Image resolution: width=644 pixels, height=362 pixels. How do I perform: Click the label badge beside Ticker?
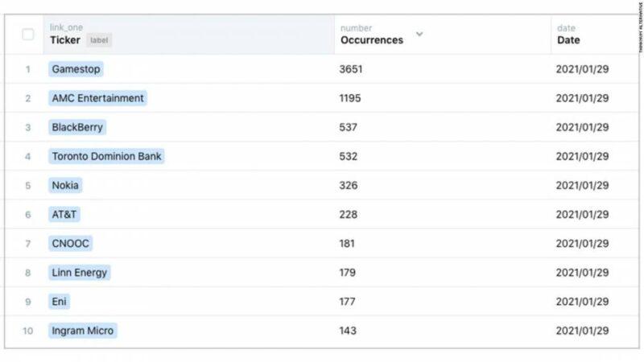tap(99, 40)
